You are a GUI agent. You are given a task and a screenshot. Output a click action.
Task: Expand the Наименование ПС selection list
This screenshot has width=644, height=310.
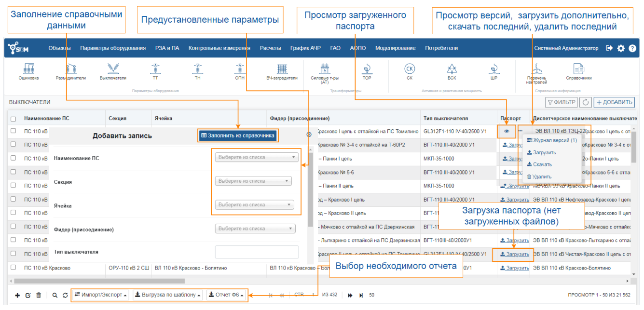pyautogui.click(x=257, y=157)
